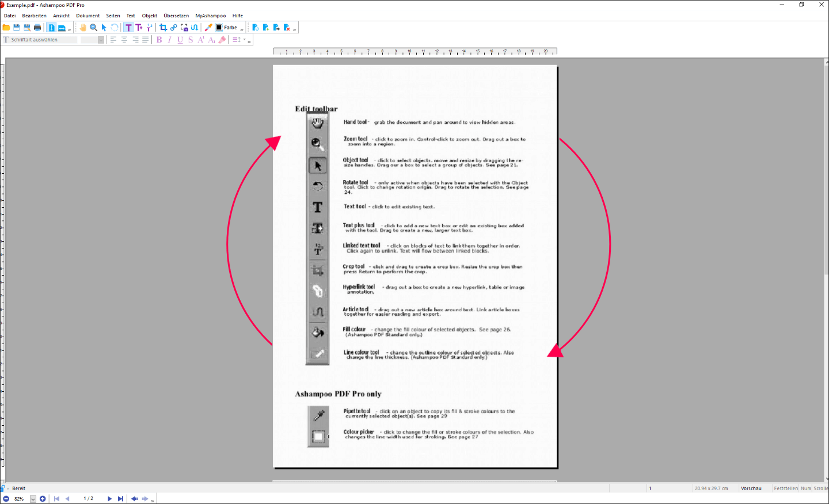Image resolution: width=829 pixels, height=504 pixels.
Task: Open the MyAshampoo menu
Action: tap(211, 16)
